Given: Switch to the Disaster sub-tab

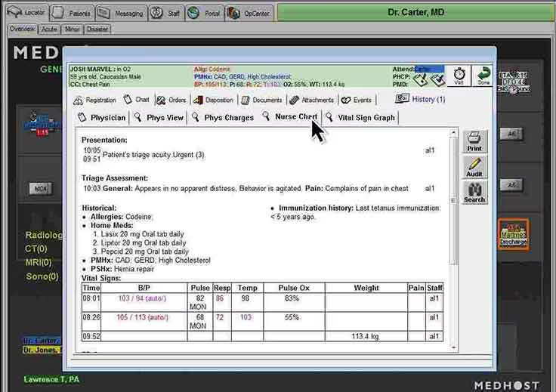Looking at the screenshot, I should pyautogui.click(x=97, y=29).
